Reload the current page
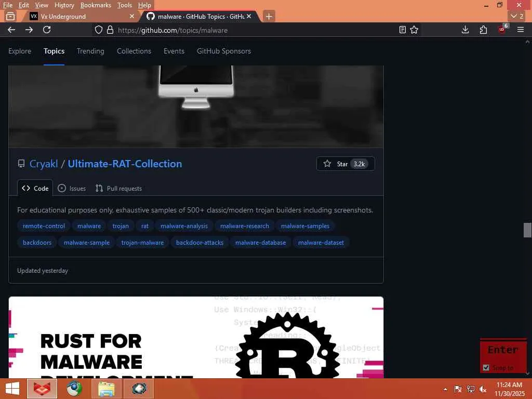 pos(47,30)
